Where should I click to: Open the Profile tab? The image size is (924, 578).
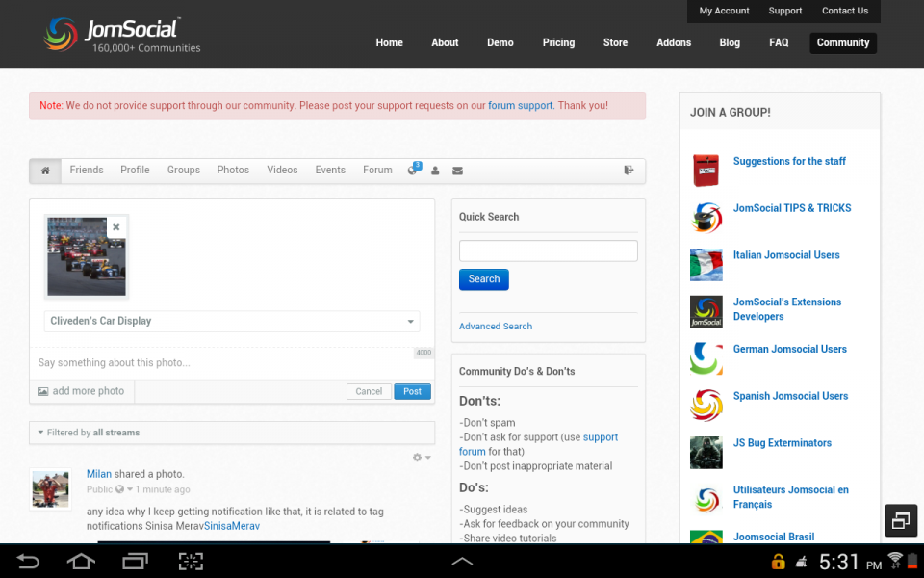[135, 170]
